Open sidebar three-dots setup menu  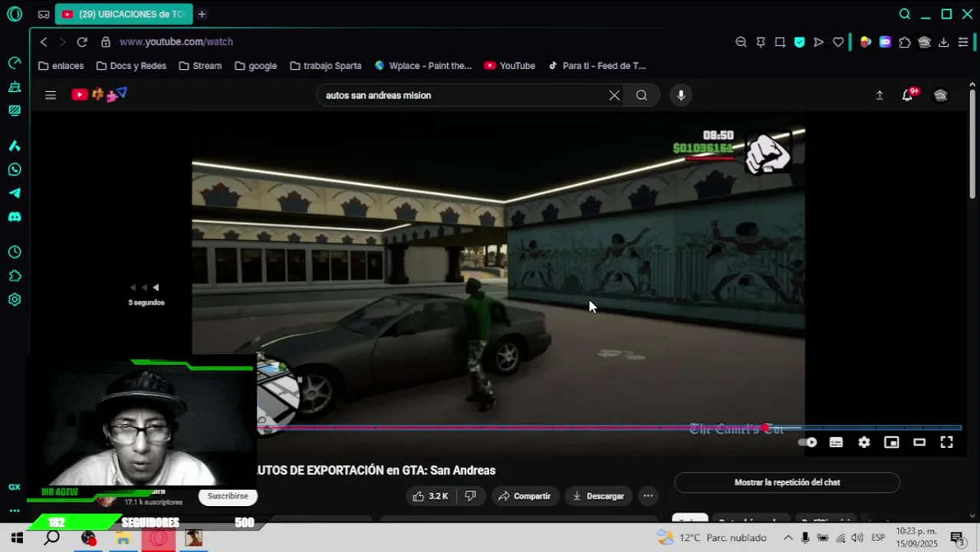point(14,511)
